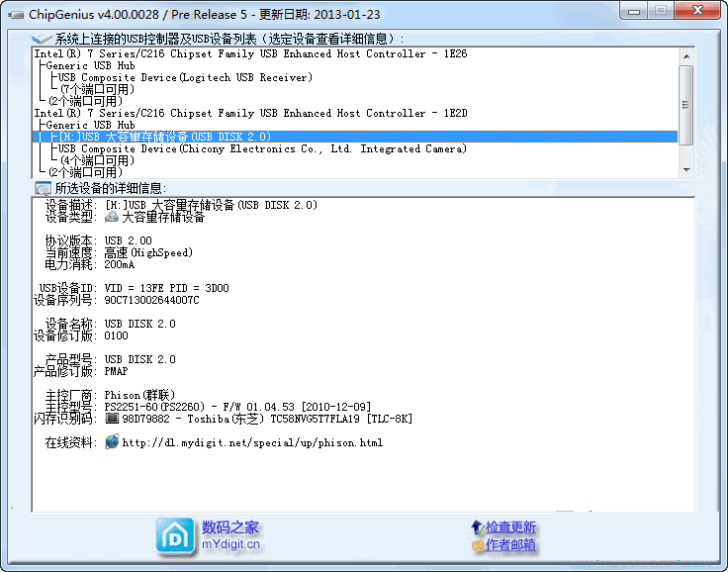Click the 设备描述 [H:]USB value in details
The image size is (728, 572).
coord(212,205)
